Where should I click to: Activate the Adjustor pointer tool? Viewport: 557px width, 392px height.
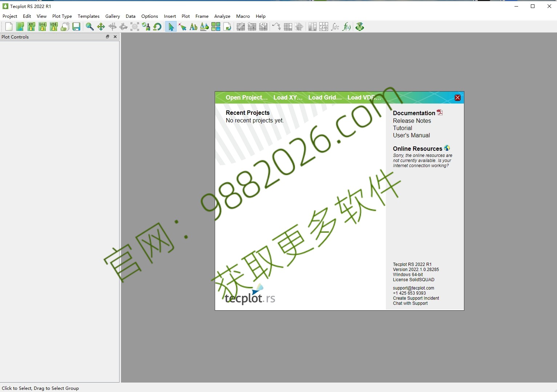(182, 27)
